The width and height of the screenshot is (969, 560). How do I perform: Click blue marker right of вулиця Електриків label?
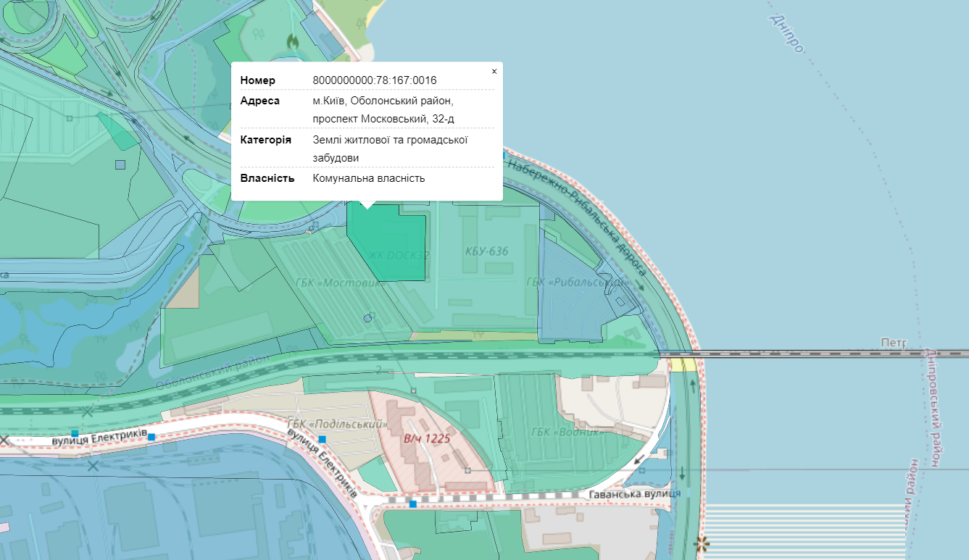151,437
